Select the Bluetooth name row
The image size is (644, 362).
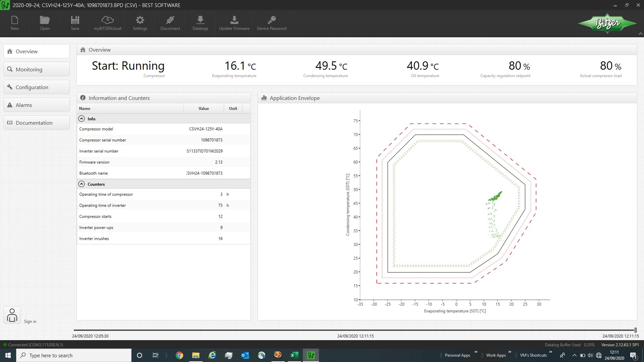click(163, 173)
